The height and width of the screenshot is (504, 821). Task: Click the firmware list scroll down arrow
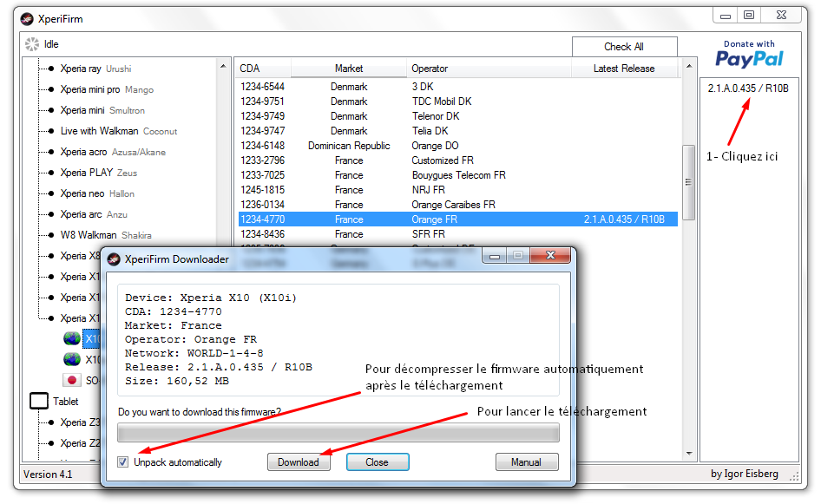pos(689,454)
